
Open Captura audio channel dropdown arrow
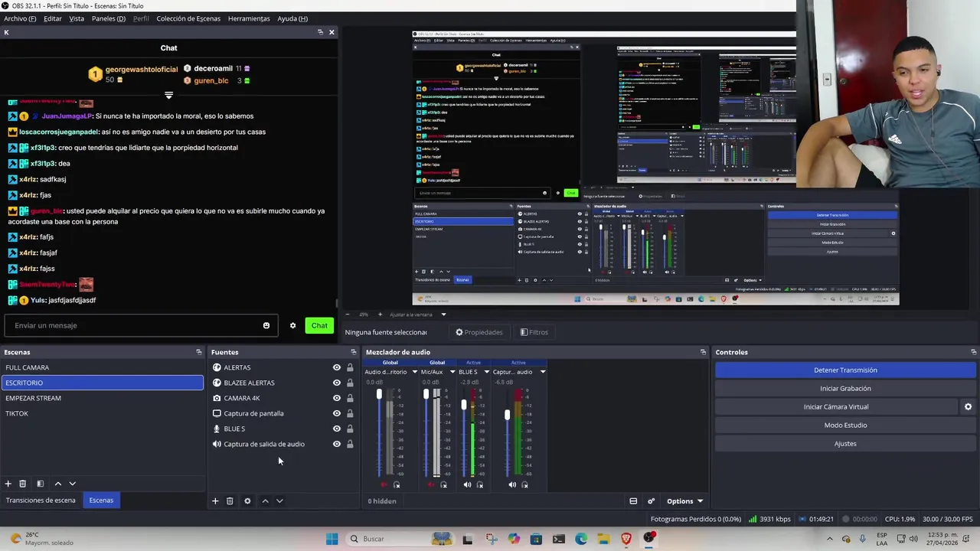point(542,372)
